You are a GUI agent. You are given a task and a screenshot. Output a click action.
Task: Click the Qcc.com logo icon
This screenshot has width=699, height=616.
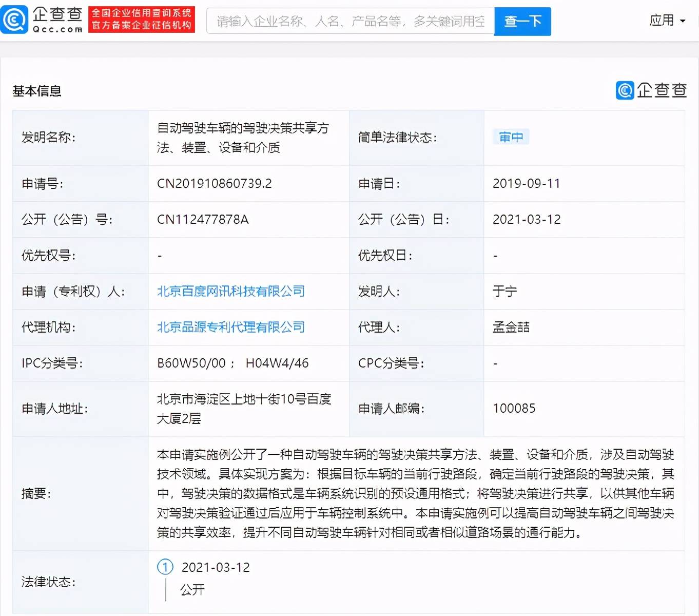(14, 20)
